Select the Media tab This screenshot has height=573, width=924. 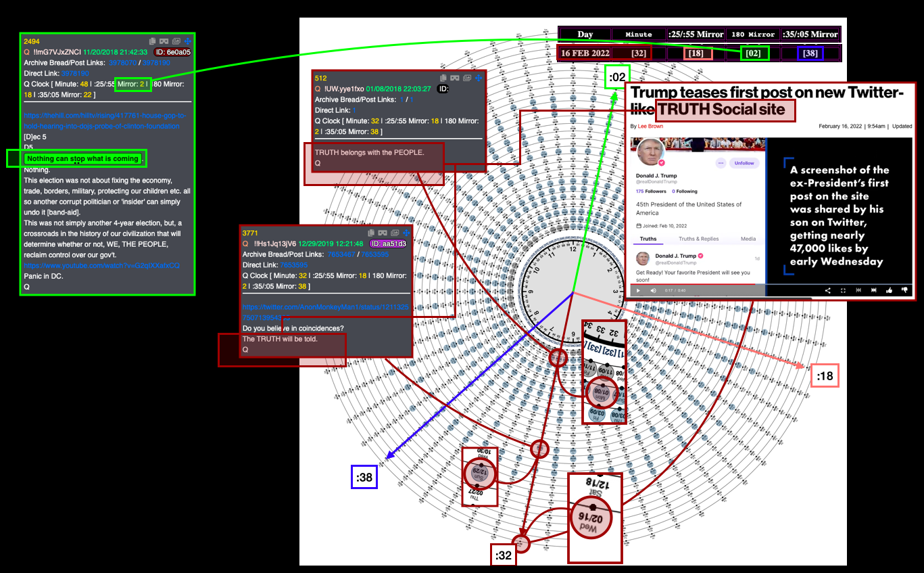pyautogui.click(x=748, y=239)
